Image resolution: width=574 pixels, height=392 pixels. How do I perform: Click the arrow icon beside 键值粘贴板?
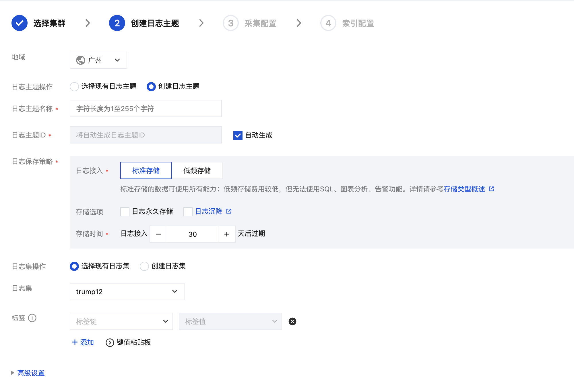[110, 342]
